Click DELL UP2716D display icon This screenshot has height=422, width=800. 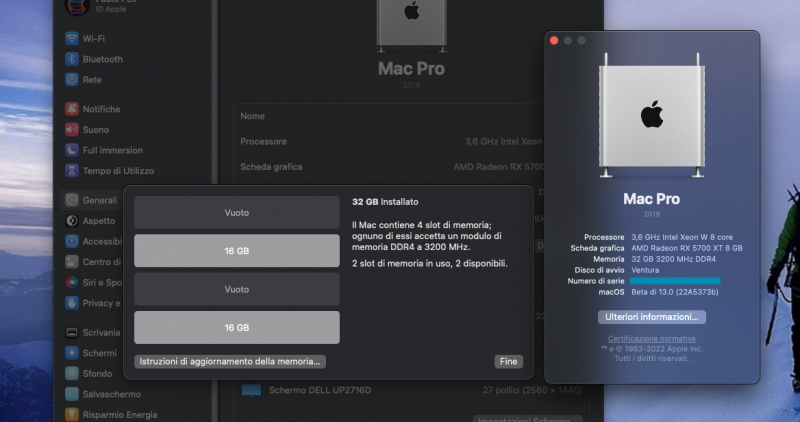coord(251,390)
